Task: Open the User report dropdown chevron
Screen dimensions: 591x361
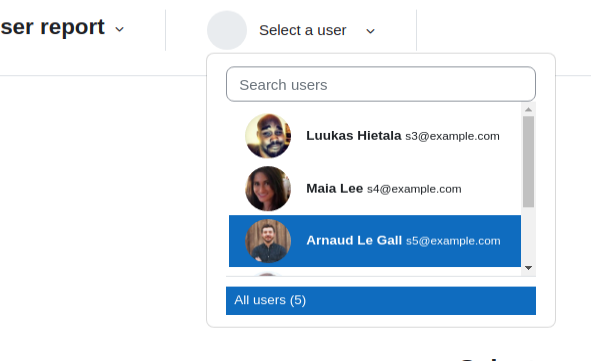Action: (119, 29)
